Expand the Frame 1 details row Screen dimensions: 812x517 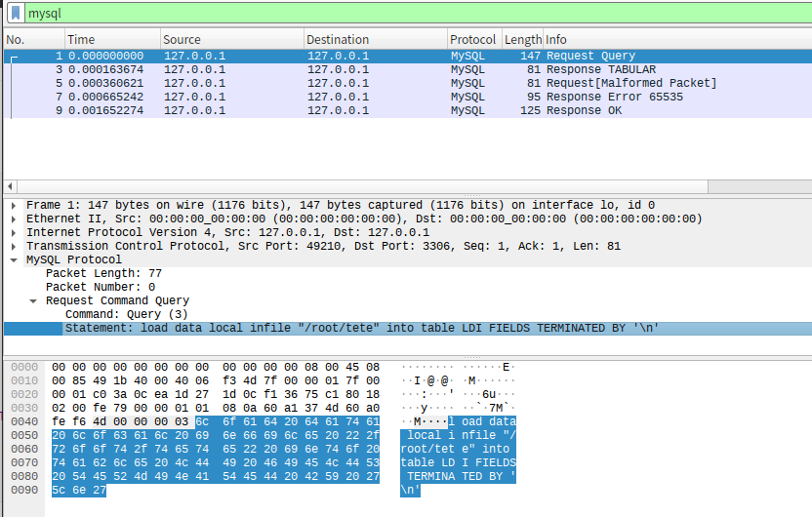pos(14,206)
